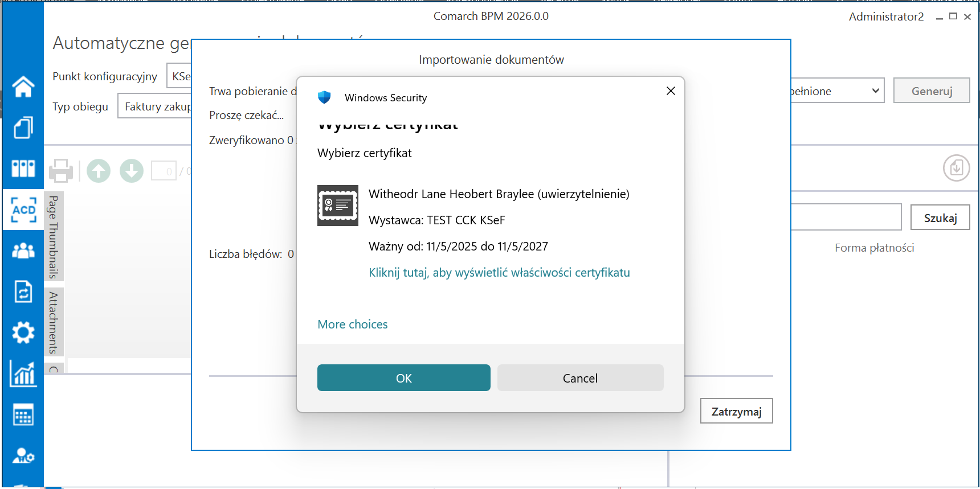Viewport: 980px width, 489px height.
Task: Click the green down arrow icon
Action: point(132,171)
